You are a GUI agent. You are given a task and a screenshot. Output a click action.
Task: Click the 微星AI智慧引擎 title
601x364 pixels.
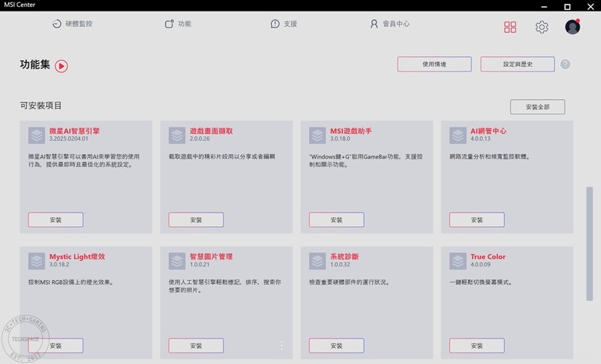[x=75, y=131]
